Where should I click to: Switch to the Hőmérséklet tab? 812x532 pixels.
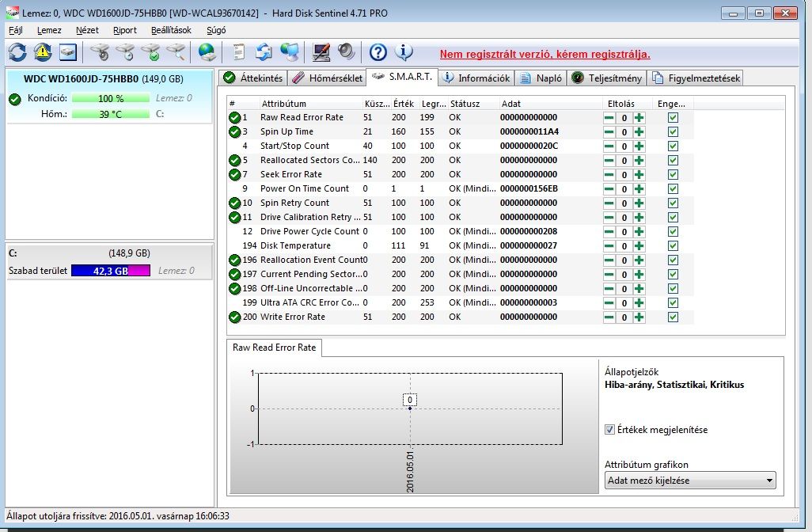click(327, 78)
